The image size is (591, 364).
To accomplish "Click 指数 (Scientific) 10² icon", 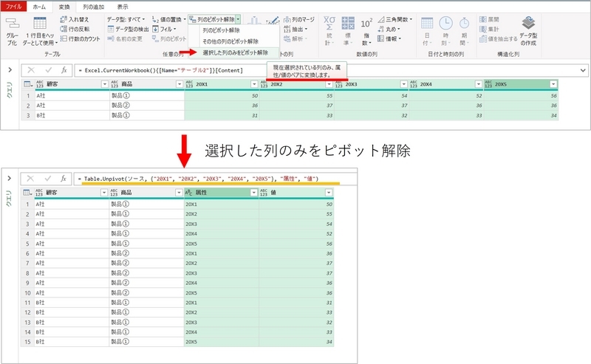I will click(x=366, y=24).
